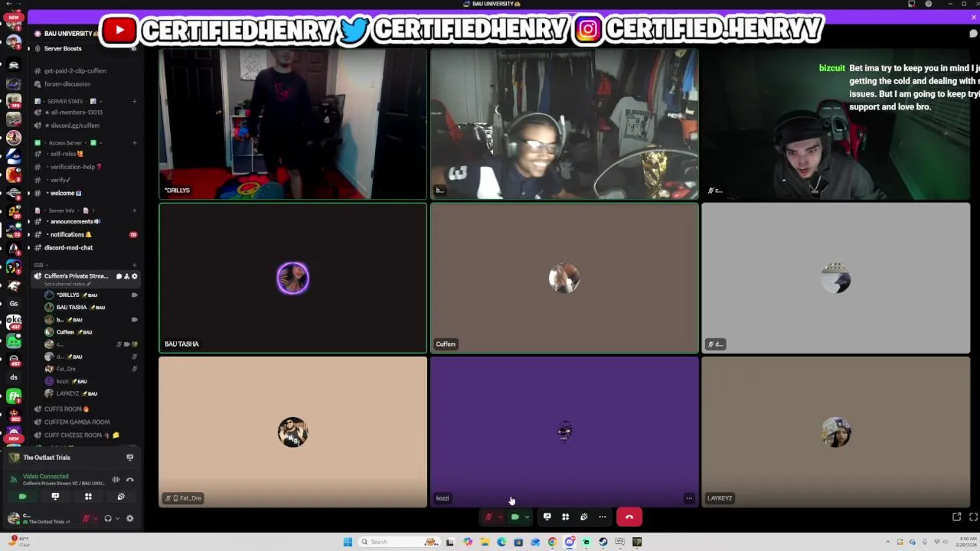Toggle noise suppression in voice panel
Image resolution: width=980 pixels, height=551 pixels.
[x=116, y=480]
